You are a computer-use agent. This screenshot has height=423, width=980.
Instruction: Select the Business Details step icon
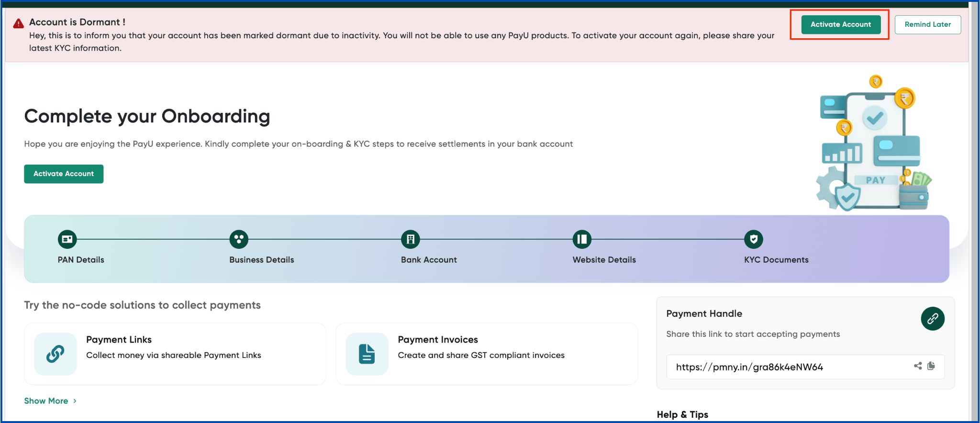tap(239, 239)
